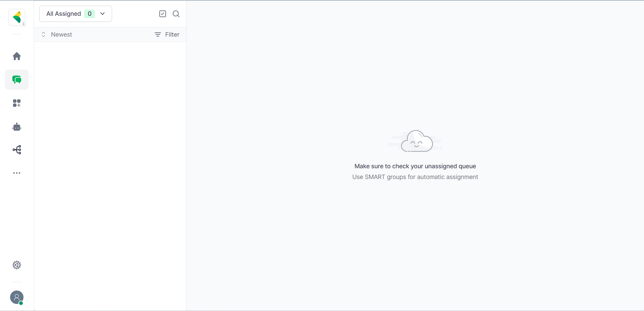Screen dimensions: 644x311
Task: Open the workflow nodes icon
Action: (x=17, y=150)
